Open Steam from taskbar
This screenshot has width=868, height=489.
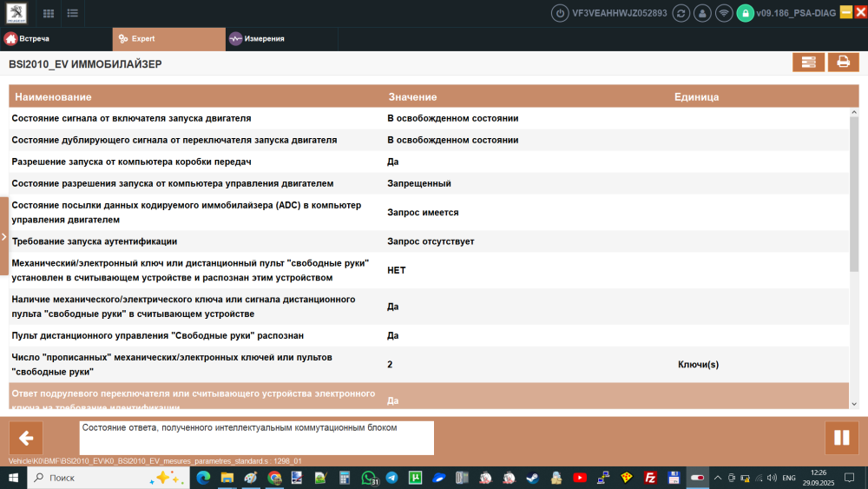[x=533, y=478]
